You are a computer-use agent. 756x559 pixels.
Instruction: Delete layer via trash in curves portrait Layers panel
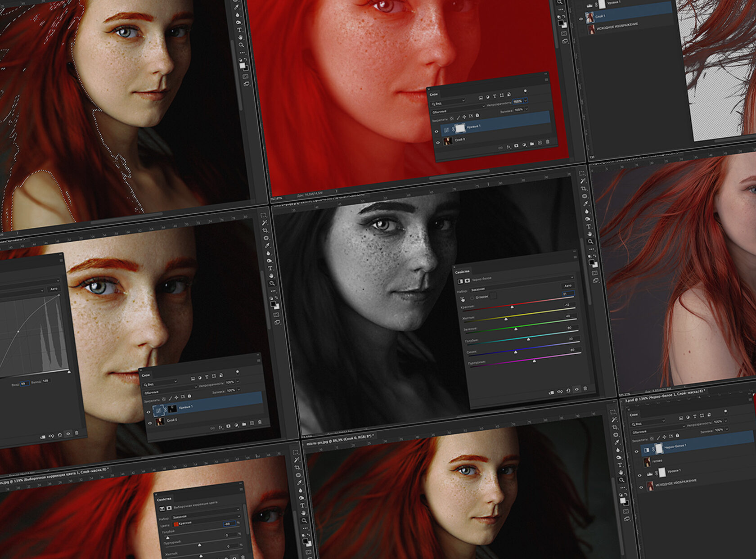(x=260, y=422)
